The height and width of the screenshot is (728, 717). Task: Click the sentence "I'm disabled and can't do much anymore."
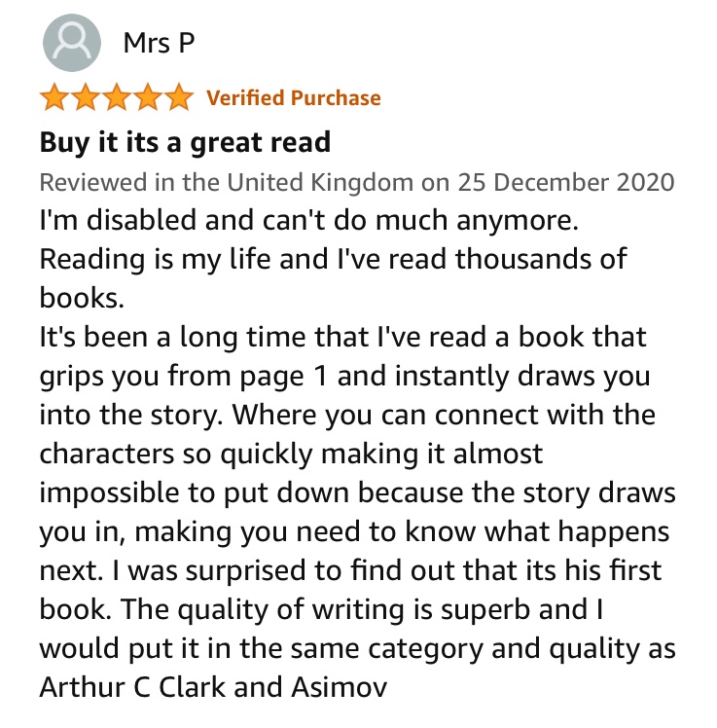coord(309,221)
